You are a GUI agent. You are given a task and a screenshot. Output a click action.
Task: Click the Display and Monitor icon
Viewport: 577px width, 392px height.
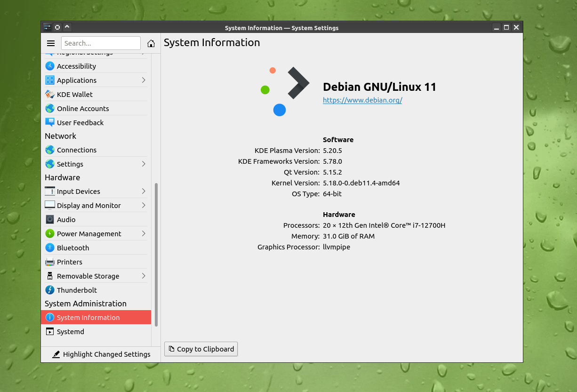tap(50, 205)
